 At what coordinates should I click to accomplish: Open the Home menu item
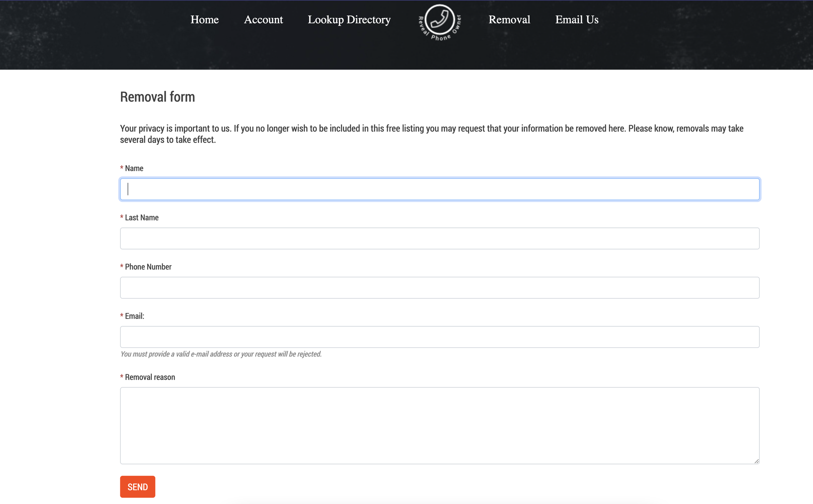coord(204,20)
